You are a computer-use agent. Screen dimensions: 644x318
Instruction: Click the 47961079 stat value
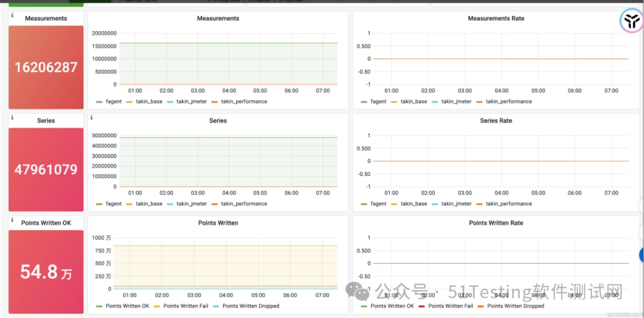(x=46, y=169)
